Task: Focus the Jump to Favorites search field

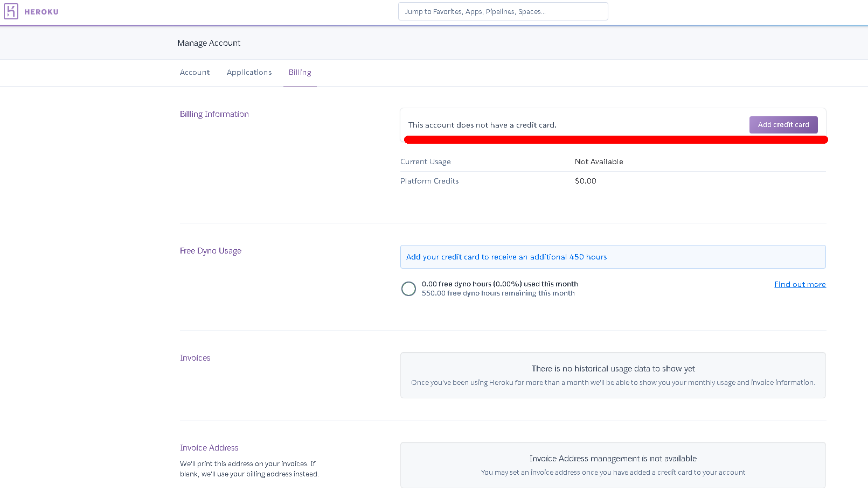Action: (503, 11)
